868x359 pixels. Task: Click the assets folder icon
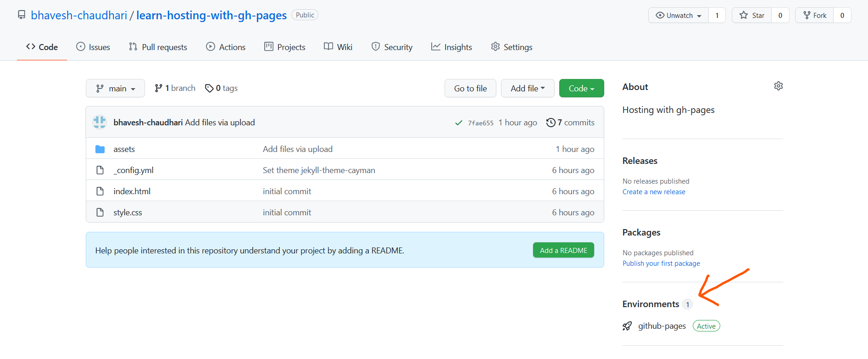tap(100, 149)
